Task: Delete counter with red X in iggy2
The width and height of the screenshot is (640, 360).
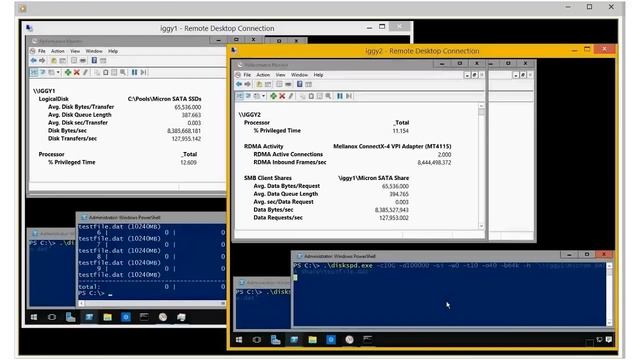Action: [282, 96]
